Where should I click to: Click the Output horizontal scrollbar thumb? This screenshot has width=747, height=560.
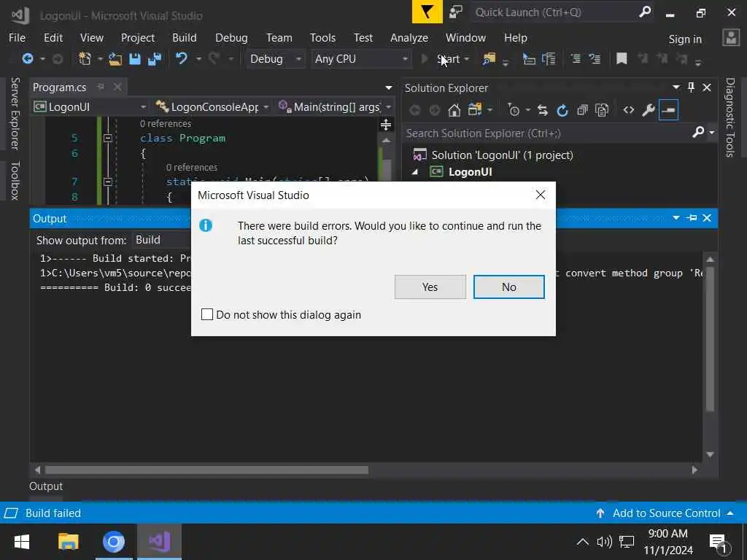(206, 470)
